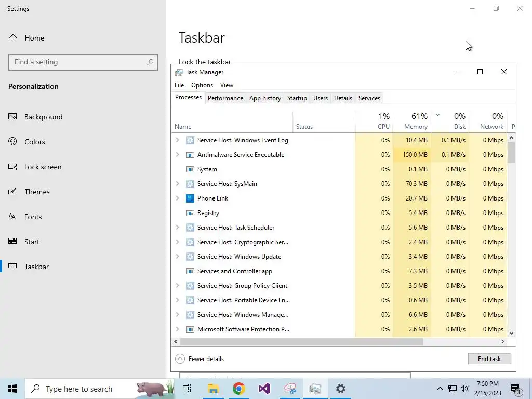Expand Service Host: Windows Event Log row
Screen dimensions: 532x399
tap(178, 140)
